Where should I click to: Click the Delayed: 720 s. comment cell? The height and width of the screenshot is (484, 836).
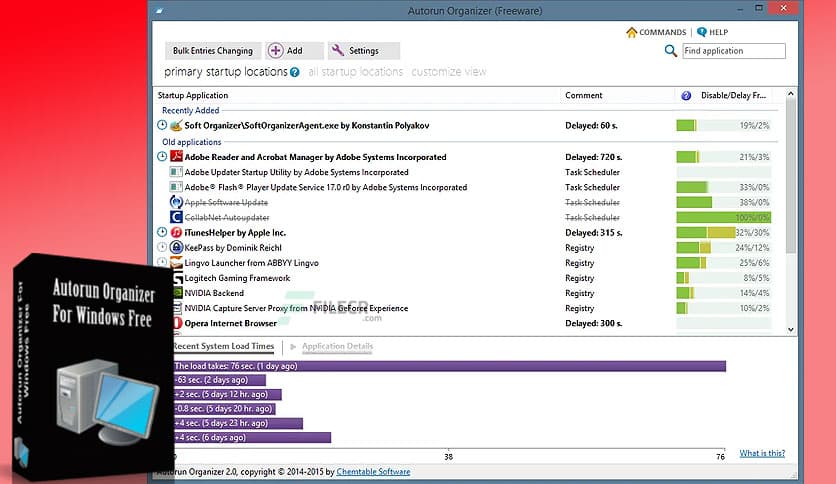593,157
